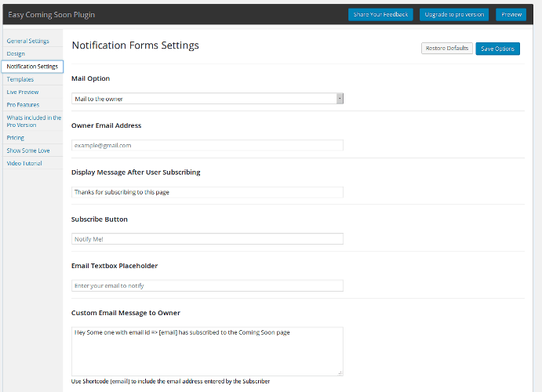Click the Custom Email Message to Owner label
The height and width of the screenshot is (392, 542).
[125, 313]
